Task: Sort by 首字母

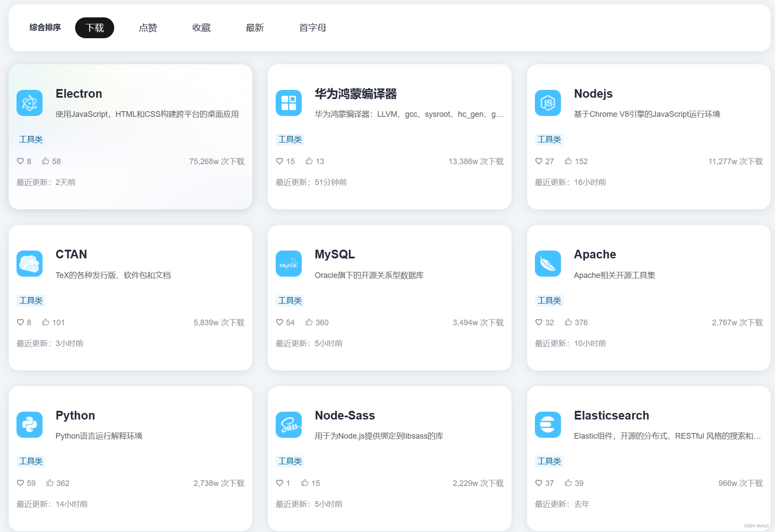Action: (x=313, y=28)
